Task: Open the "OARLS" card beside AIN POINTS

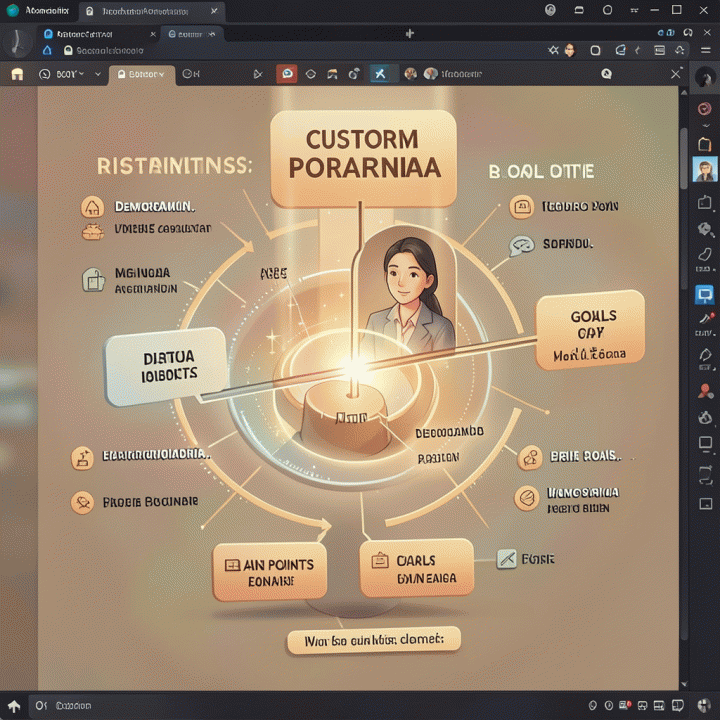Action: (416, 568)
